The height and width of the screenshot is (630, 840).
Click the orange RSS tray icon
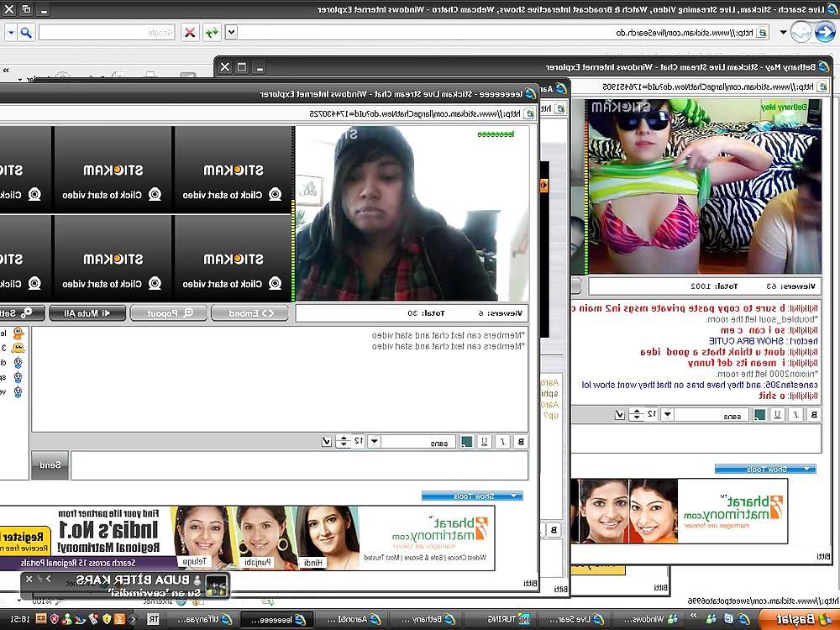click(120, 619)
